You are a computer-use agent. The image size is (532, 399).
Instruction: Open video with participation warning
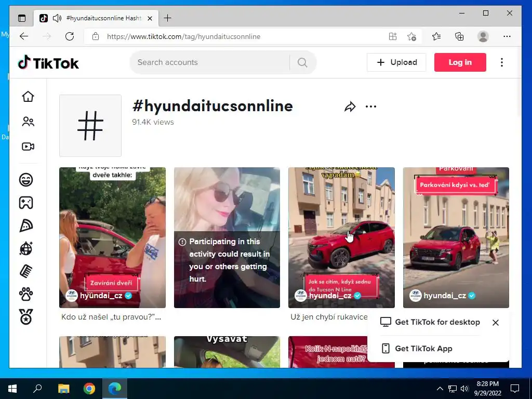point(227,237)
